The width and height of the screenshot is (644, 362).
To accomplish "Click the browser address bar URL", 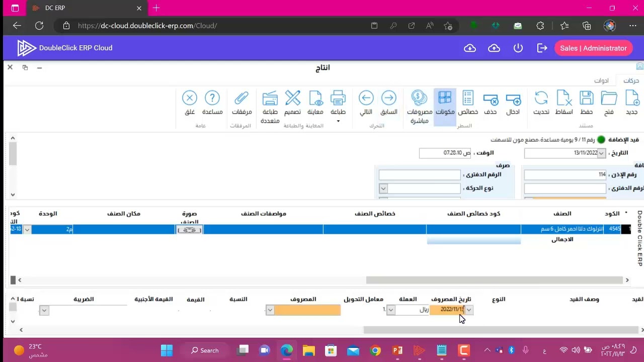I will click(x=147, y=26).
